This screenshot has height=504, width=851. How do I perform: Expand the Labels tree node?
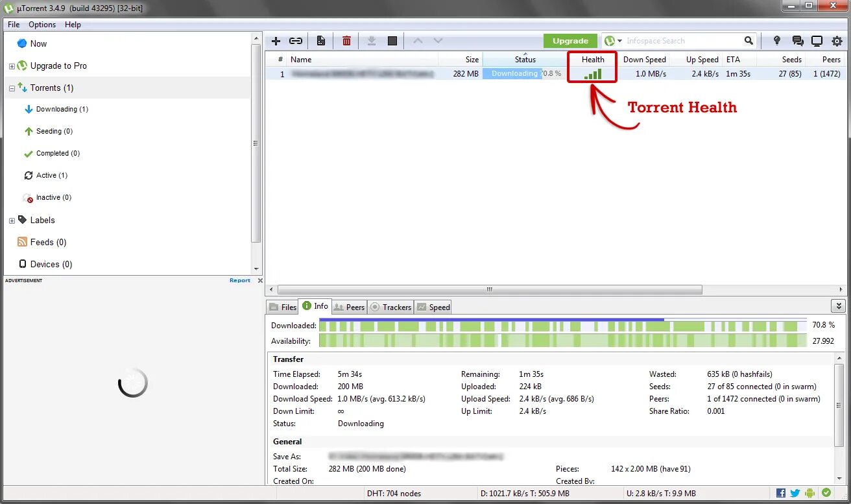[12, 221]
